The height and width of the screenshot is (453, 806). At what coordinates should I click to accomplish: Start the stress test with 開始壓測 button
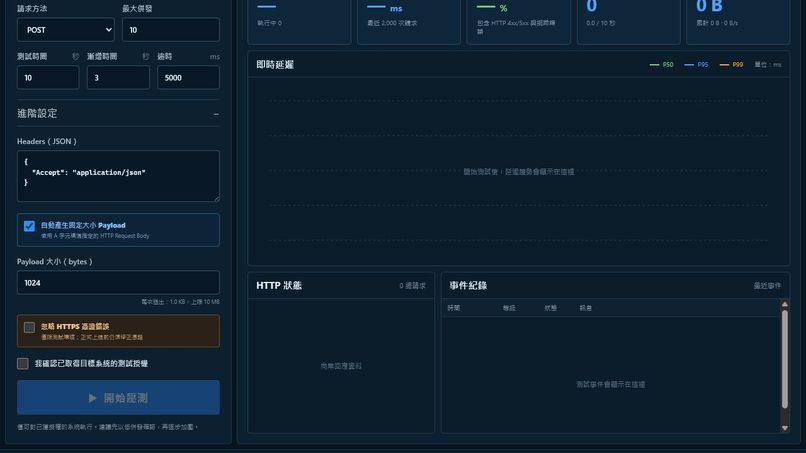[118, 397]
